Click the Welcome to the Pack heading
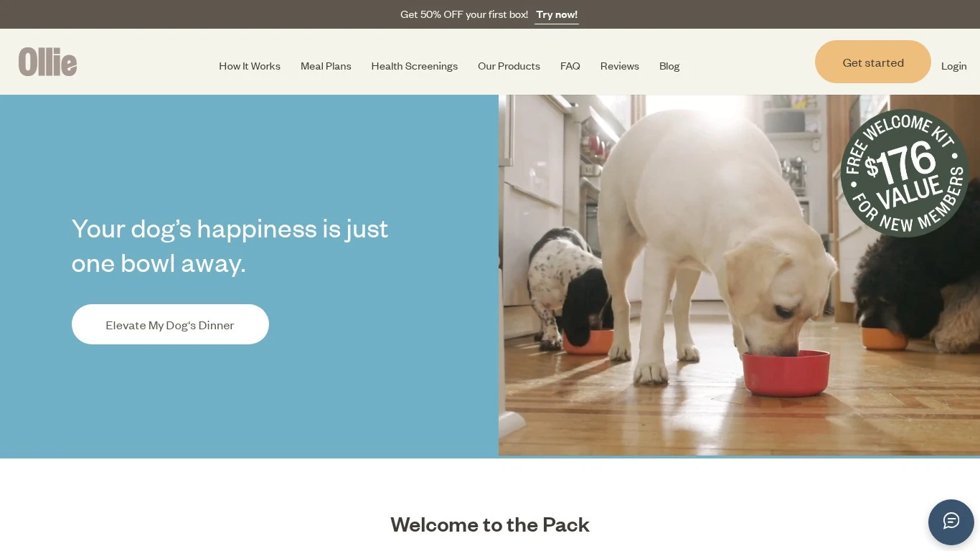The width and height of the screenshot is (980, 551). pyautogui.click(x=490, y=524)
